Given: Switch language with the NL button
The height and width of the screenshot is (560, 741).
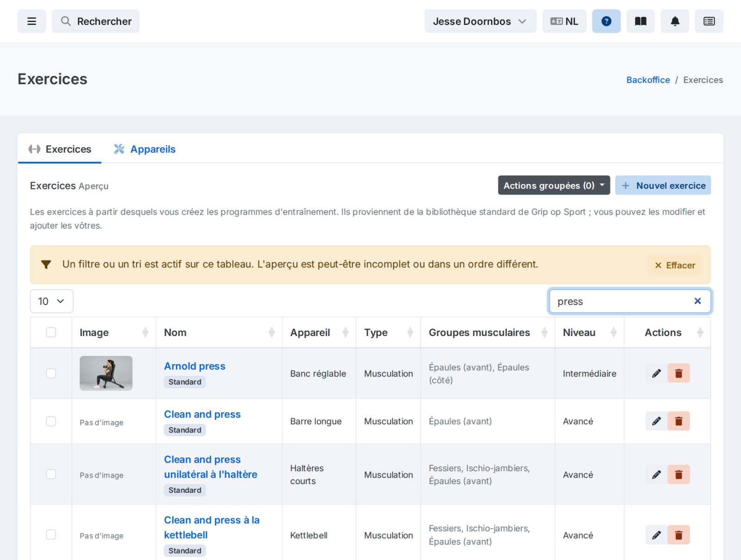Looking at the screenshot, I should tap(564, 21).
